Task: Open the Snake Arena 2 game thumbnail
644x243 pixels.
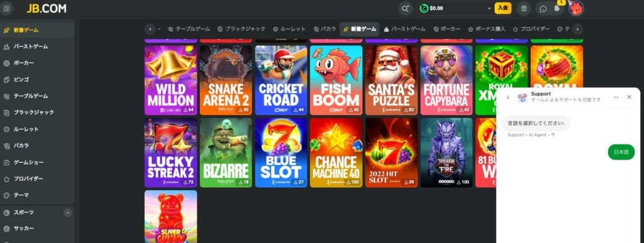Action: click(226, 80)
